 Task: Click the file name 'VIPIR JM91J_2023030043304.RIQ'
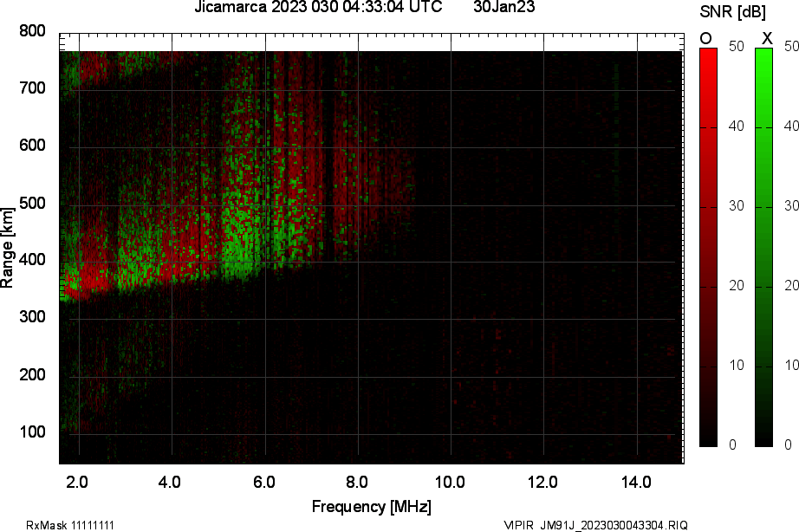click(x=595, y=525)
